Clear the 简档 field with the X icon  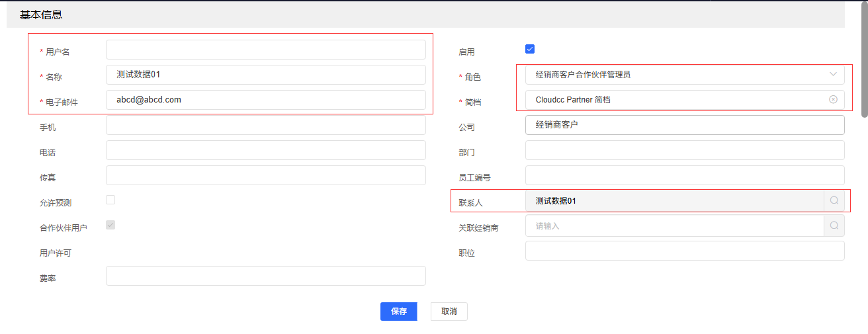click(833, 100)
